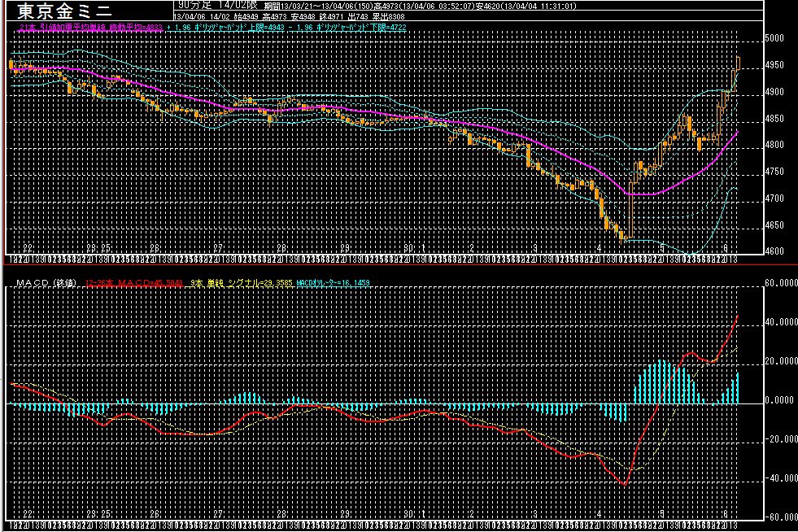Click the -20.000 MACD axis label
798x532 pixels.
click(x=781, y=438)
